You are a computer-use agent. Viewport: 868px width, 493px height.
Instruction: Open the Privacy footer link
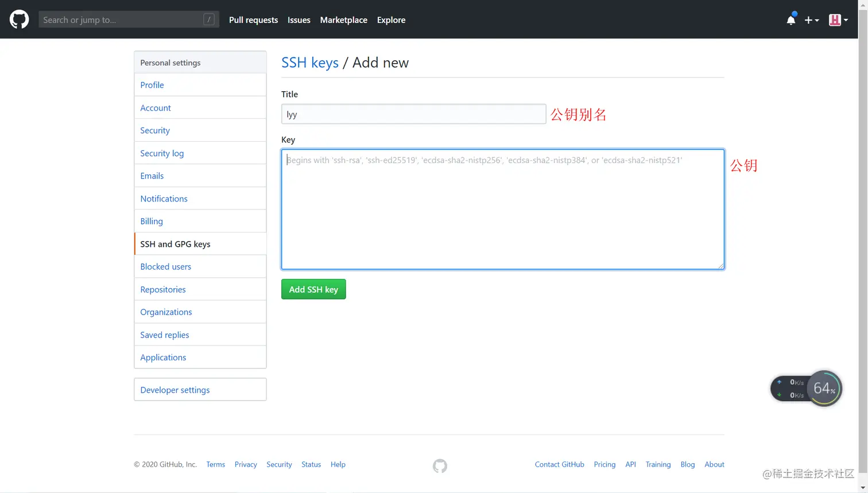click(x=246, y=464)
